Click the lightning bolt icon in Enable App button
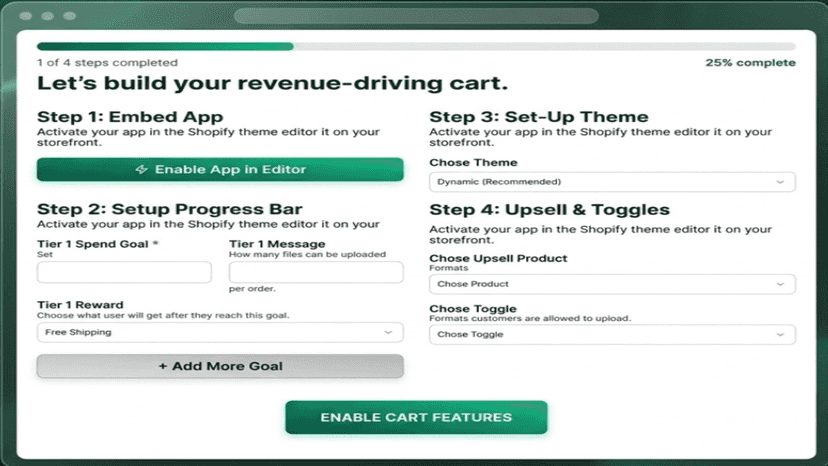 pyautogui.click(x=141, y=169)
